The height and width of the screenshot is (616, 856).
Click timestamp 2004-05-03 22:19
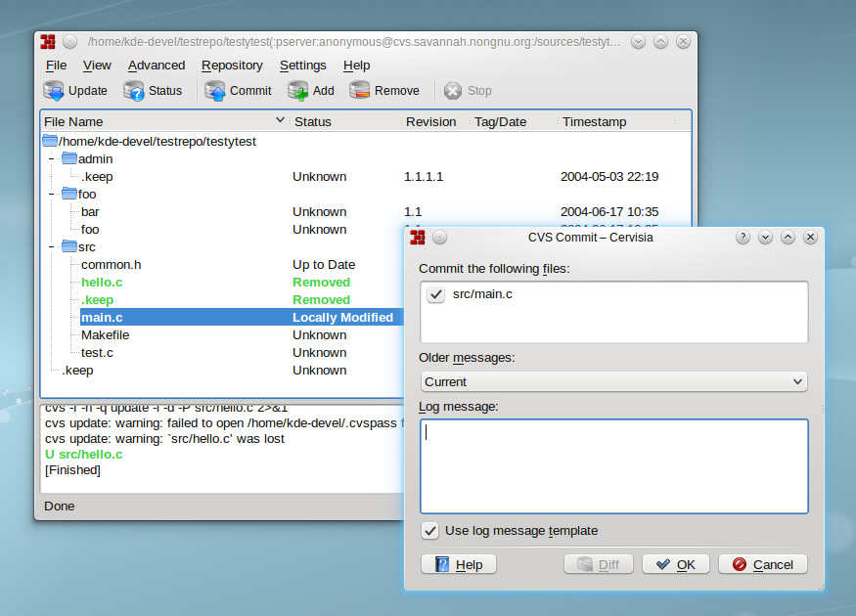pyautogui.click(x=609, y=177)
